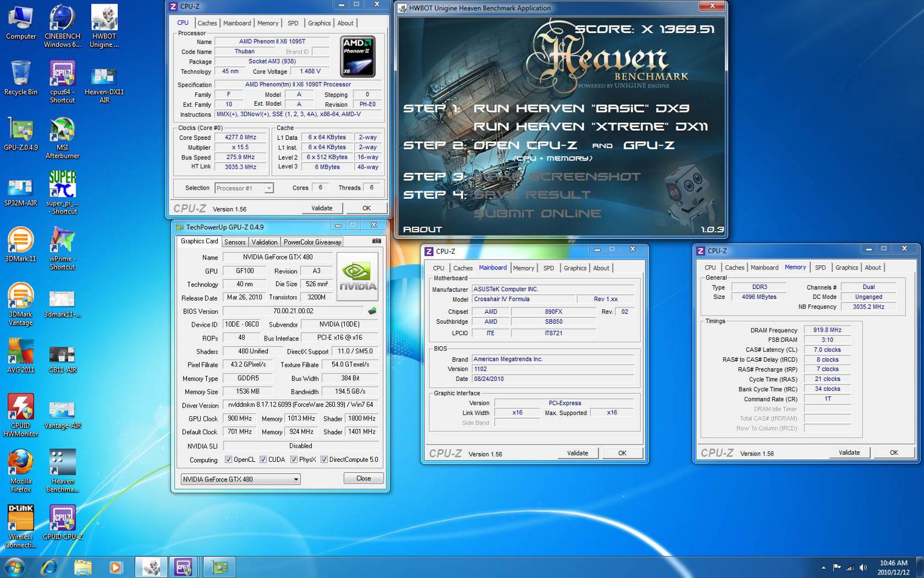Switch to Sensors tab in GPU-Z
Image resolution: width=924 pixels, height=578 pixels.
(x=235, y=242)
